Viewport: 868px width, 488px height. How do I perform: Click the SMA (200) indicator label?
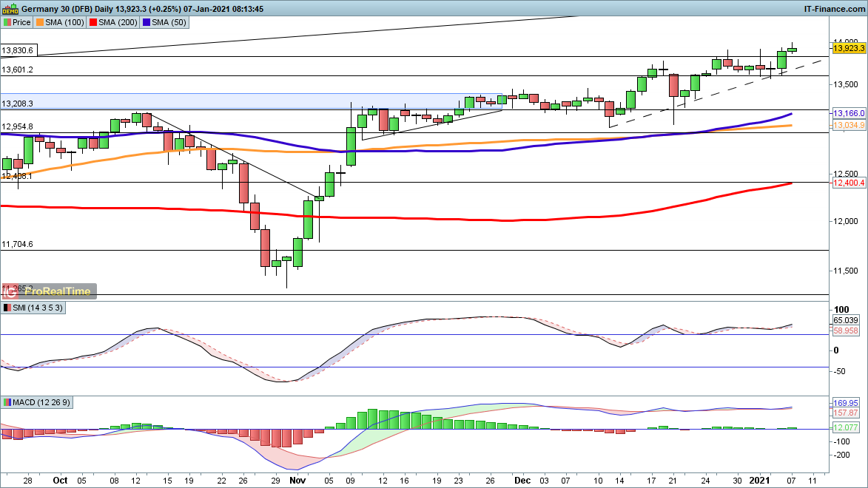118,22
